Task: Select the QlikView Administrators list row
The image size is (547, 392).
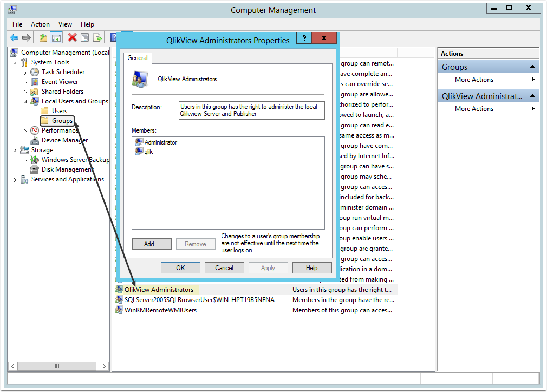Action: [256, 290]
